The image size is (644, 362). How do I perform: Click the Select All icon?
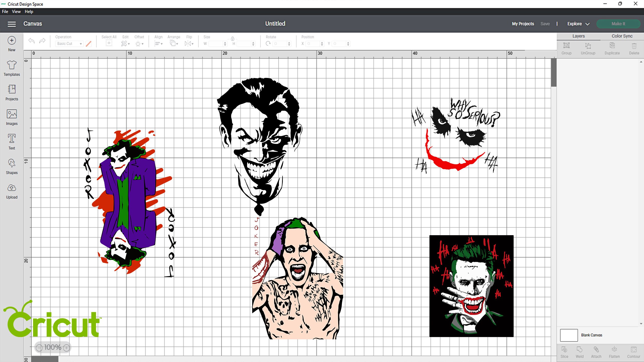click(109, 43)
